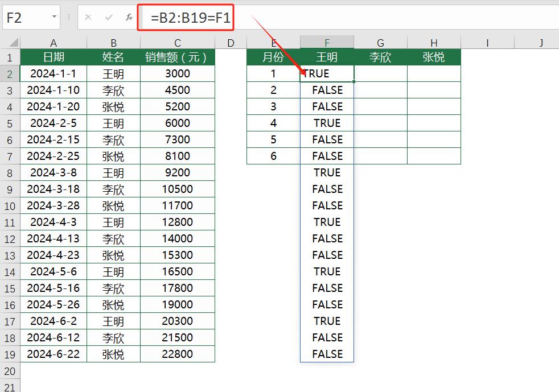Click the confirm checkmark icon in formula bar

(109, 16)
